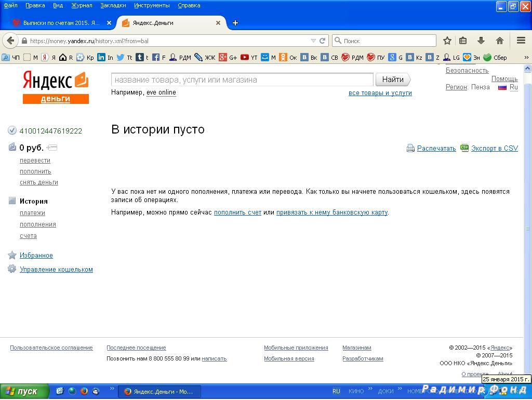This screenshot has width=532, height=400.
Task: Open the bookmarks list toolbar icon
Action: coord(463,41)
